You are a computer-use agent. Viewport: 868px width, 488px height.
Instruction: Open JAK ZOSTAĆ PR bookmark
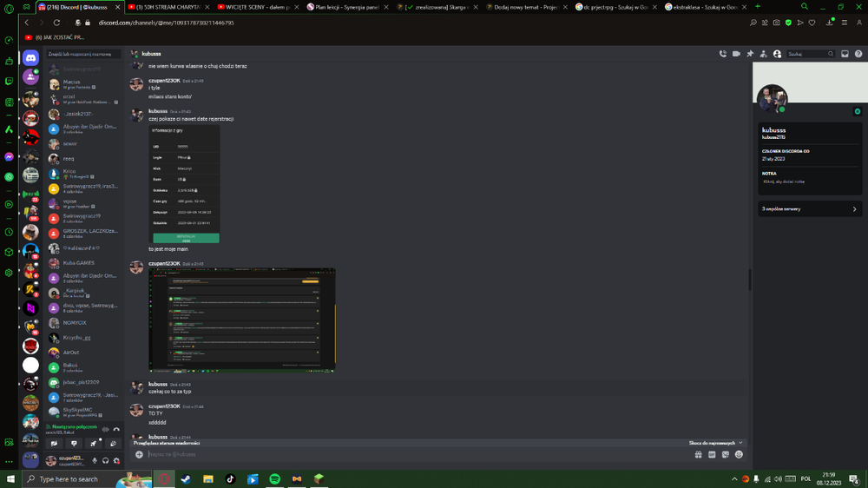[x=54, y=37]
